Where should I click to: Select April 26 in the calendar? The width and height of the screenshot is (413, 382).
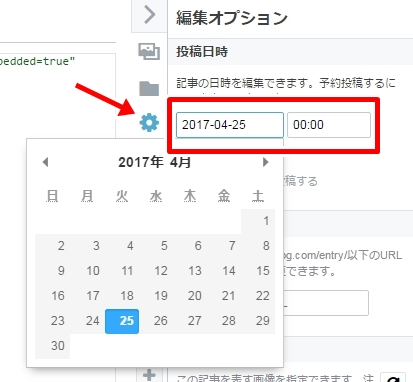156,321
